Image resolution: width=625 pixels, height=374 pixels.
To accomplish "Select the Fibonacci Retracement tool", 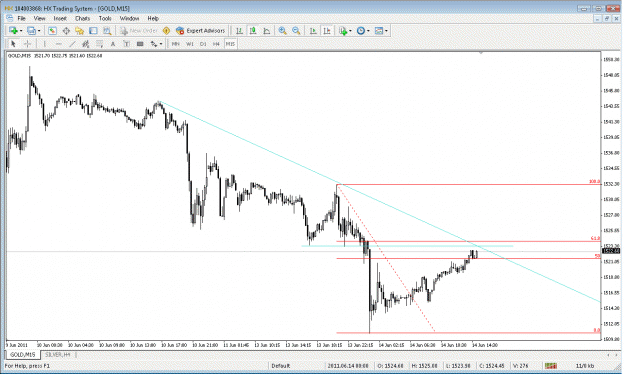I will point(99,44).
